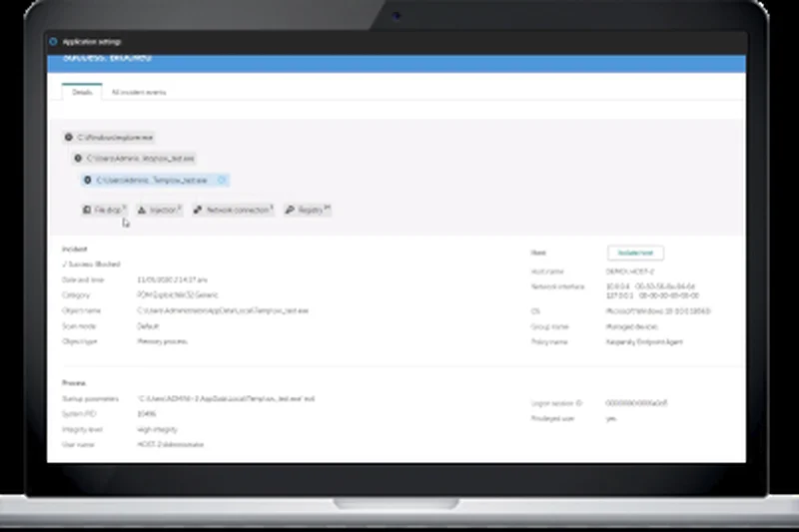The height and width of the screenshot is (532, 799).
Task: Click the gear icon beside C:\Windows\explorer.exe
Action: (x=69, y=137)
